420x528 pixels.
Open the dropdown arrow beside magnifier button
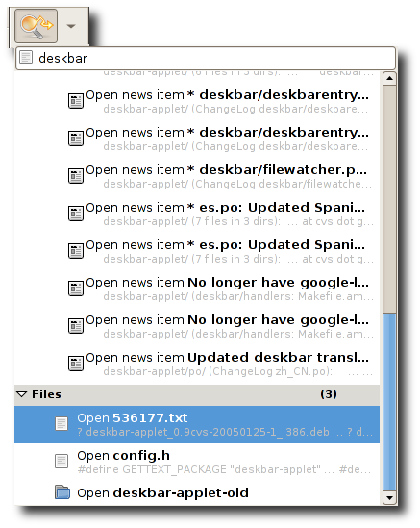[x=71, y=26]
